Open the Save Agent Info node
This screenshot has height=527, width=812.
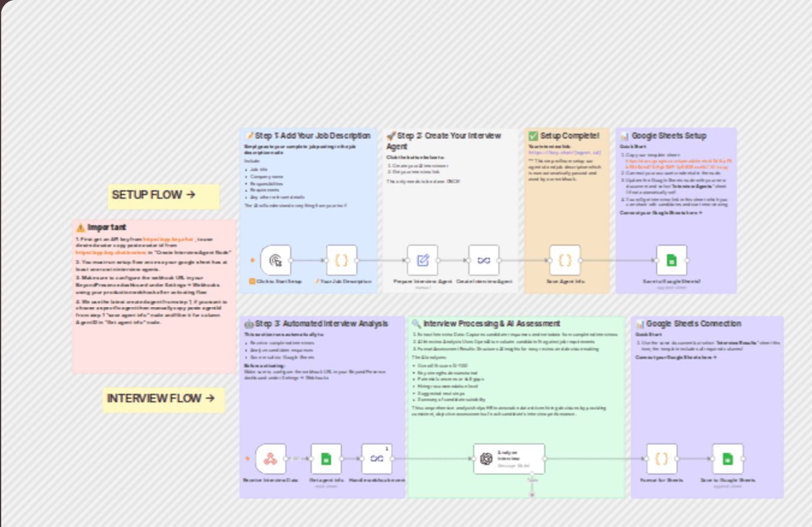565,260
